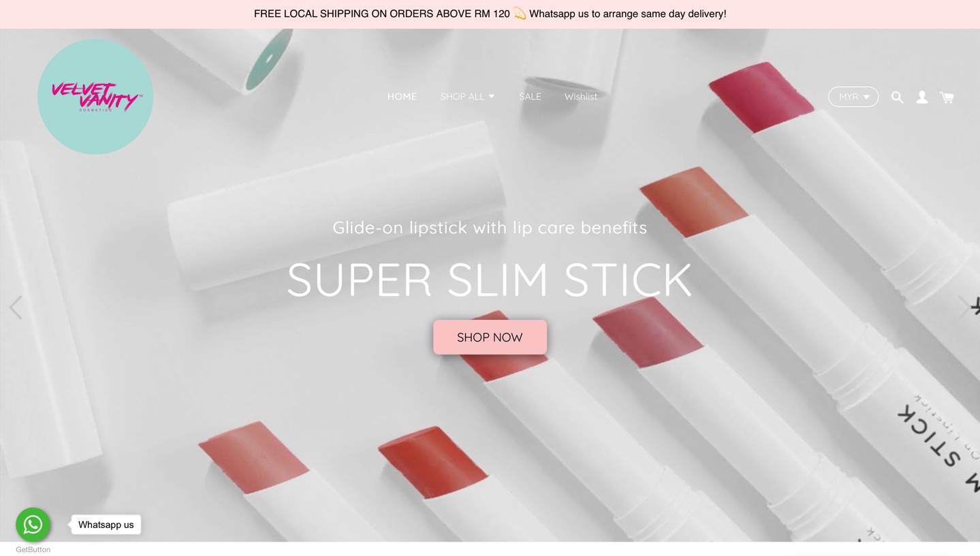Click the Whatsapp us label
This screenshot has width=980, height=556.
click(x=106, y=525)
